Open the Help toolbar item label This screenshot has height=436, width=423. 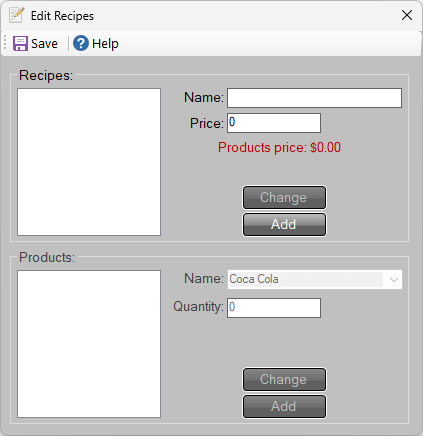click(x=105, y=44)
